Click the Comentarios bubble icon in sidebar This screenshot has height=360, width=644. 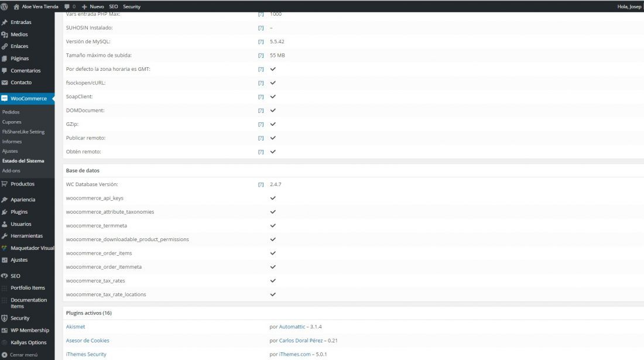point(5,71)
